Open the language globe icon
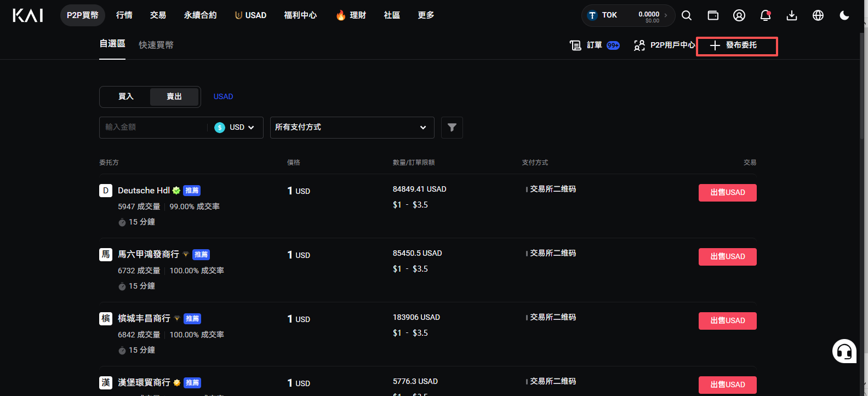Screen dimensions: 868x396 click(x=818, y=15)
